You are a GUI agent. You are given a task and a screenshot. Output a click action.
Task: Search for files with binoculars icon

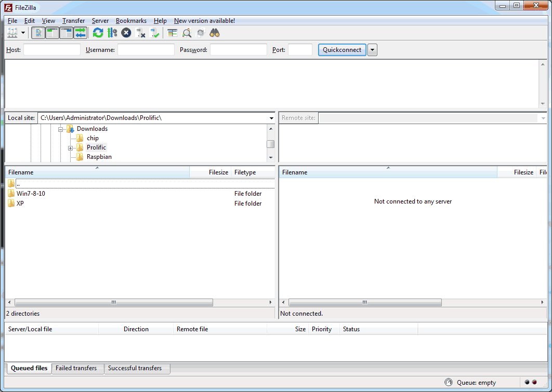point(215,33)
